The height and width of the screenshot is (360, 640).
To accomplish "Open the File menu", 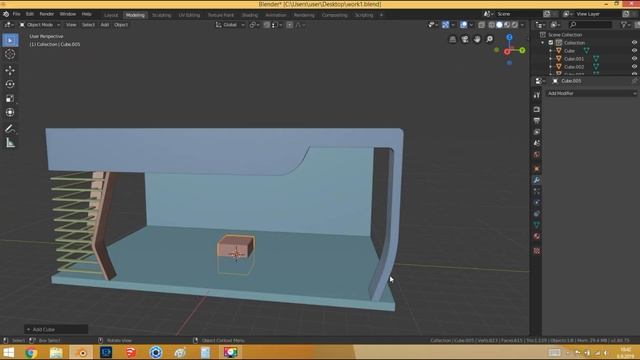I will [x=16, y=14].
